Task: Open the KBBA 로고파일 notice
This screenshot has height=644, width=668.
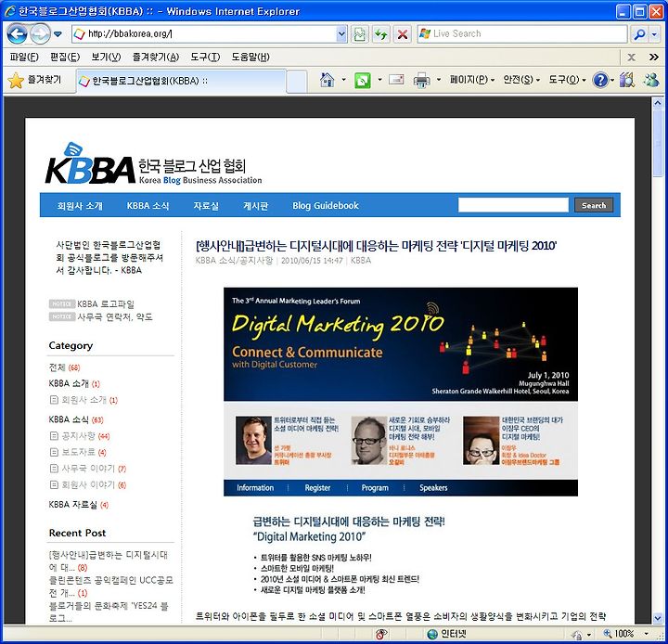Action: click(x=106, y=303)
